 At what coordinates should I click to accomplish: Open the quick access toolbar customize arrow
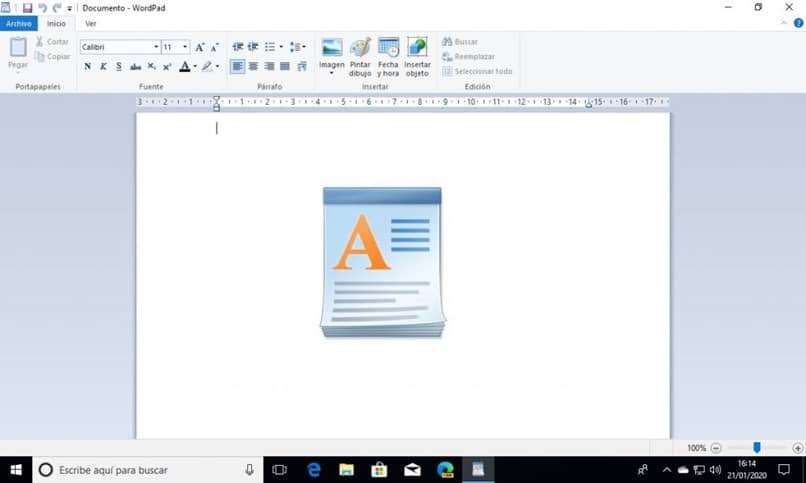(x=69, y=9)
